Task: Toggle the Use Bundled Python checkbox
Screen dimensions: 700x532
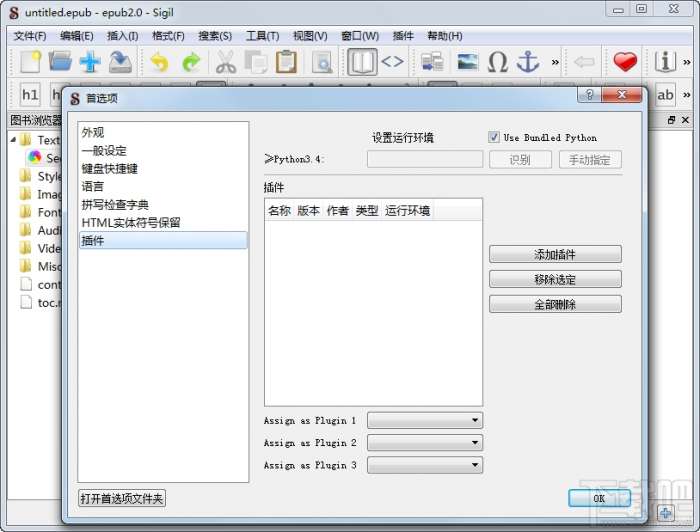Action: pyautogui.click(x=493, y=137)
